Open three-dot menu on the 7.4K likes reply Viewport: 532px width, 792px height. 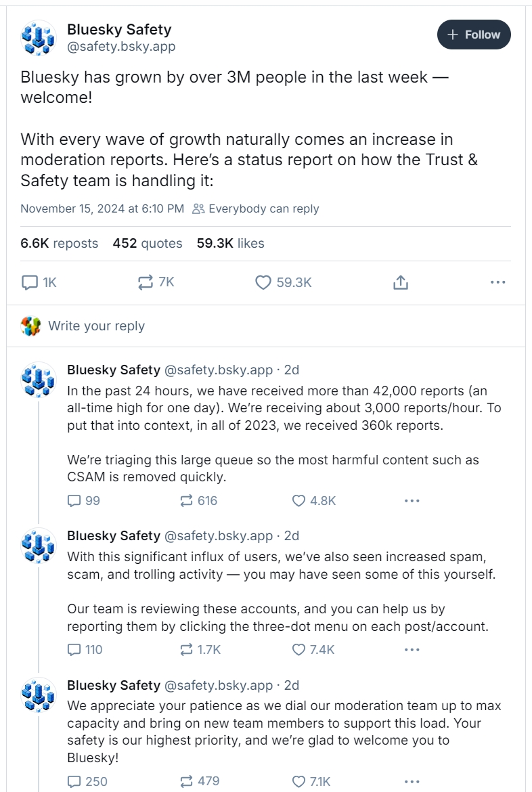pyautogui.click(x=412, y=650)
